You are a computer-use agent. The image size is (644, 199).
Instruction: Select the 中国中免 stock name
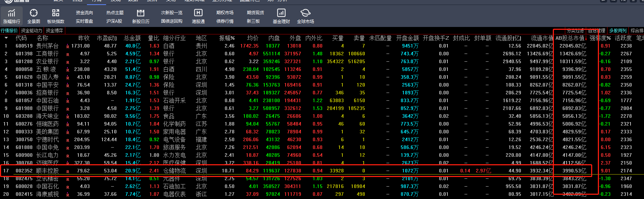click(47, 147)
